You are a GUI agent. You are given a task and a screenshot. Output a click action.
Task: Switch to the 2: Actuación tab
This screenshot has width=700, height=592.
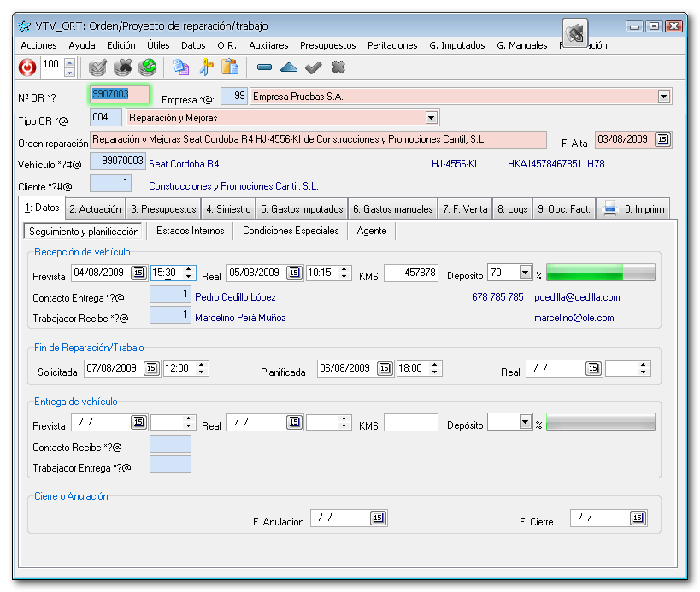(x=95, y=209)
